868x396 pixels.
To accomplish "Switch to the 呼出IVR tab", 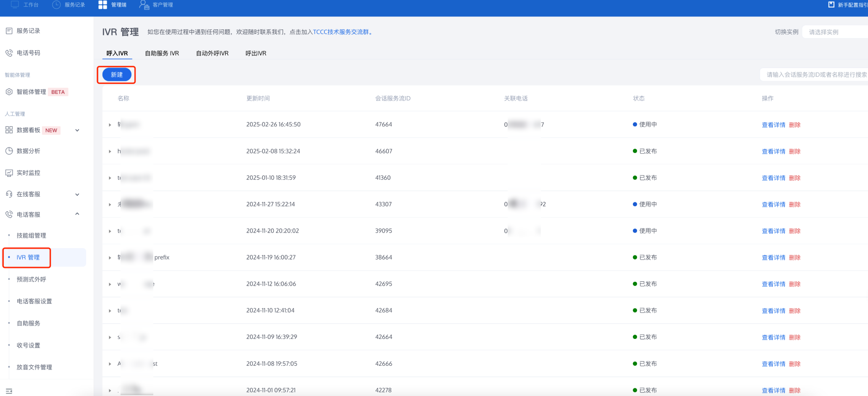I will [256, 53].
